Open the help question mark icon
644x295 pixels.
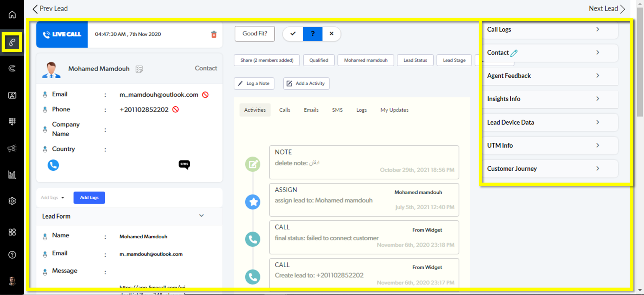pyautogui.click(x=12, y=255)
